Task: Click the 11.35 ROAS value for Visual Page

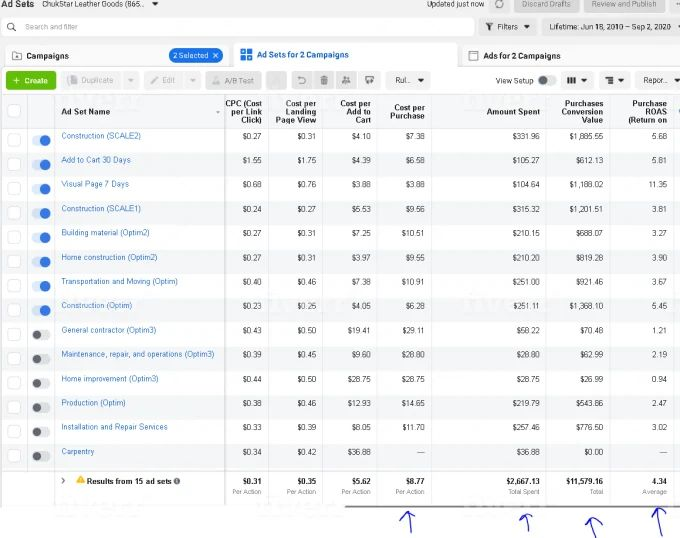Action: [x=657, y=184]
